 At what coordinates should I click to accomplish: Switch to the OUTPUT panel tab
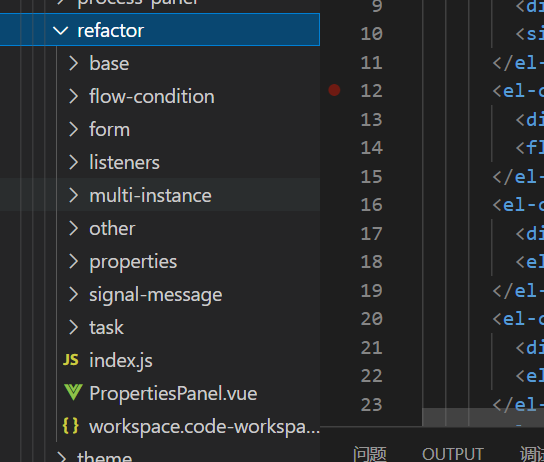tap(453, 454)
